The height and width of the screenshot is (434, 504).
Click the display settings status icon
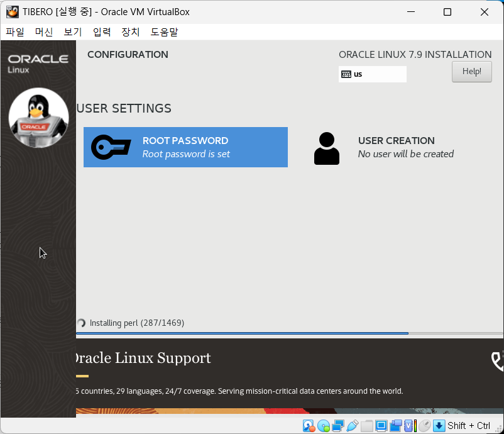tap(381, 426)
